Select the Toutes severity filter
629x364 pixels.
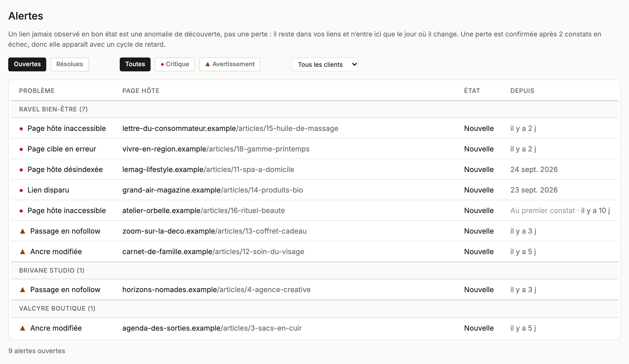[135, 64]
